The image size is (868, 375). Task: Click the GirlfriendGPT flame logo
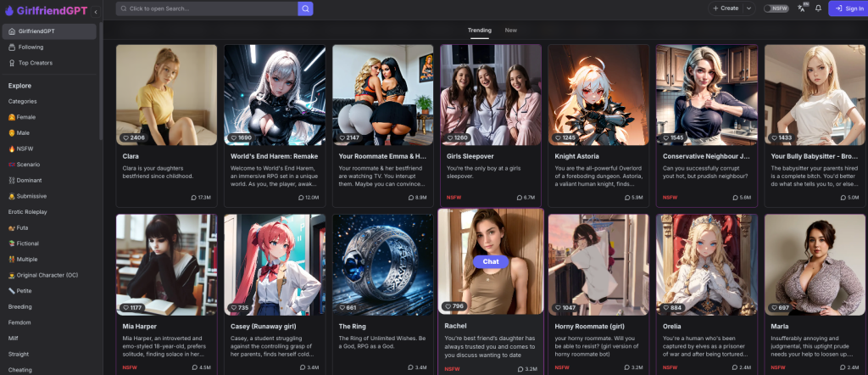click(9, 11)
